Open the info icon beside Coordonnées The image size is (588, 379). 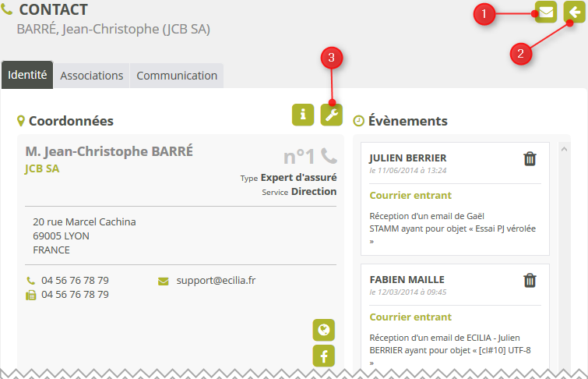pos(303,115)
